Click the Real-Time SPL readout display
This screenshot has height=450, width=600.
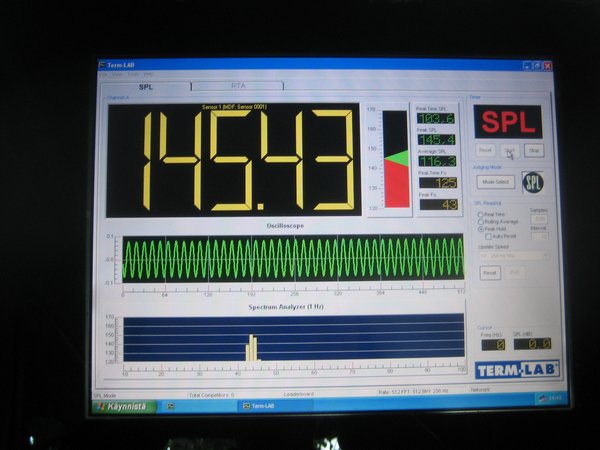click(x=436, y=118)
